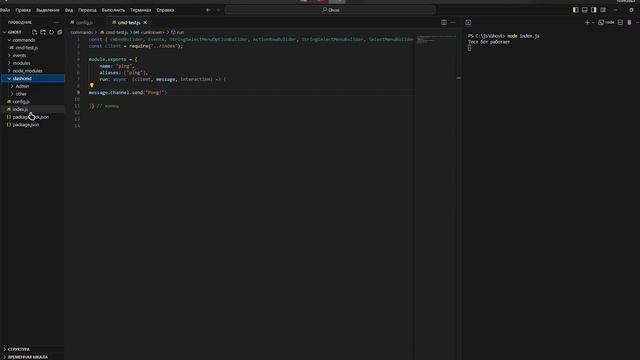Screen dimensions: 640x360
Task: Open the Справка menu
Action: click(x=165, y=10)
